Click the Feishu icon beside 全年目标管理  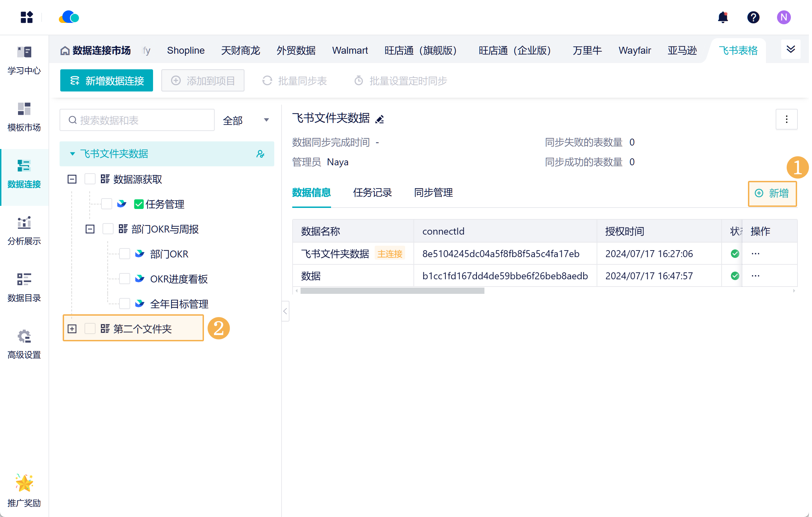pos(140,304)
